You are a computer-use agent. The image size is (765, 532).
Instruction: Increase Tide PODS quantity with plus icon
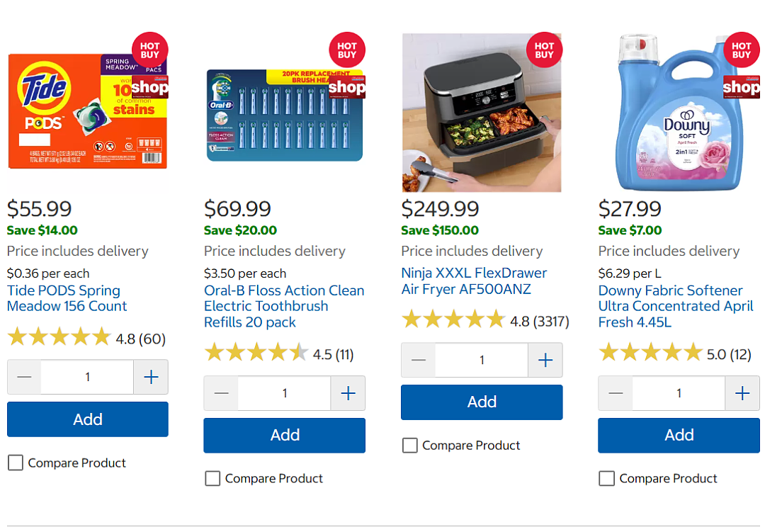(152, 377)
